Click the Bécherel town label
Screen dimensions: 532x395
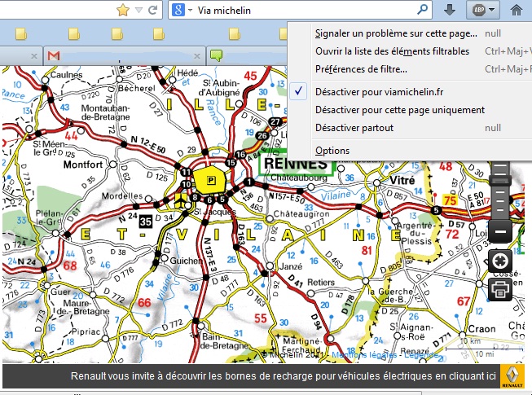tap(136, 88)
